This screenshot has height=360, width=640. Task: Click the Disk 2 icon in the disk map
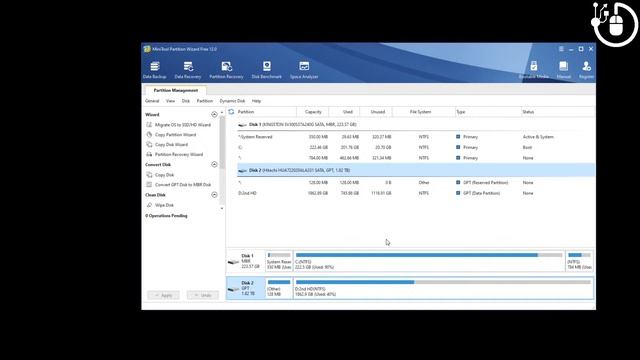coord(233,289)
